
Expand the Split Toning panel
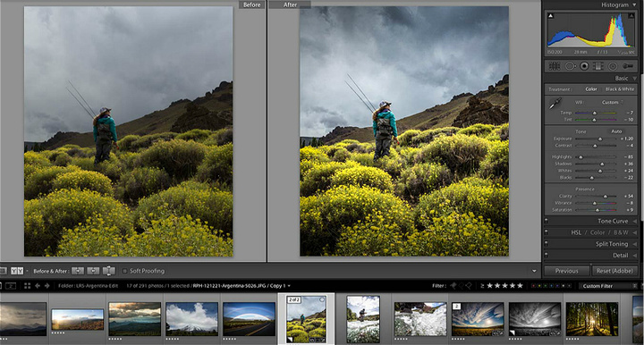coord(634,244)
